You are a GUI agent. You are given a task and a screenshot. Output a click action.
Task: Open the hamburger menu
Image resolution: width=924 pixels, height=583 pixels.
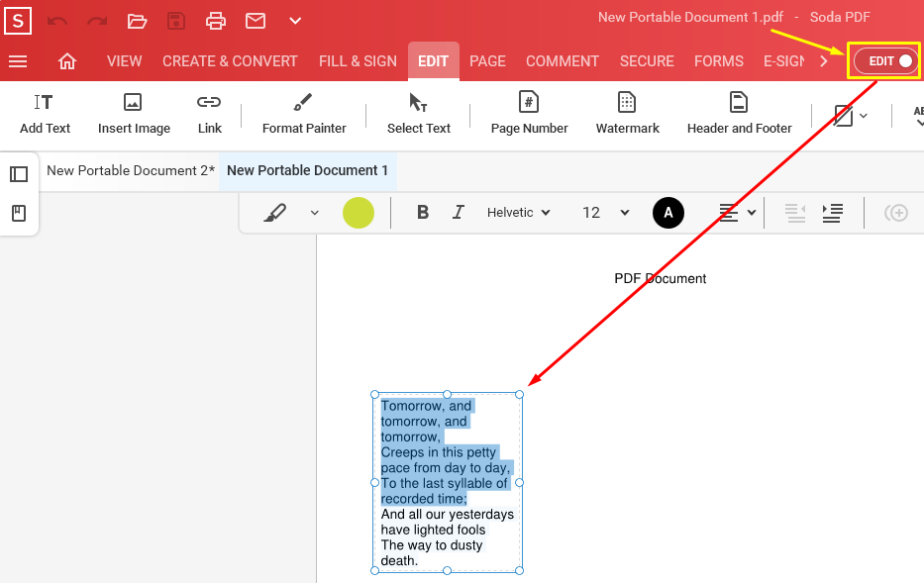pos(18,61)
